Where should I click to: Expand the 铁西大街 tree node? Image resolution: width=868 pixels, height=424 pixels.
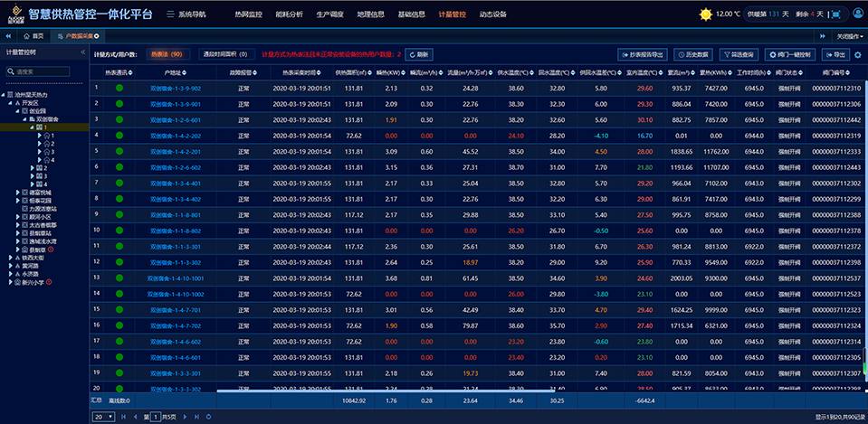[11, 258]
